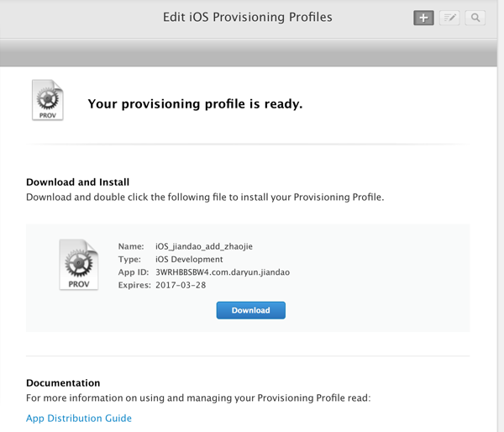
Task: Click the double-click install instruction text
Action: (205, 198)
